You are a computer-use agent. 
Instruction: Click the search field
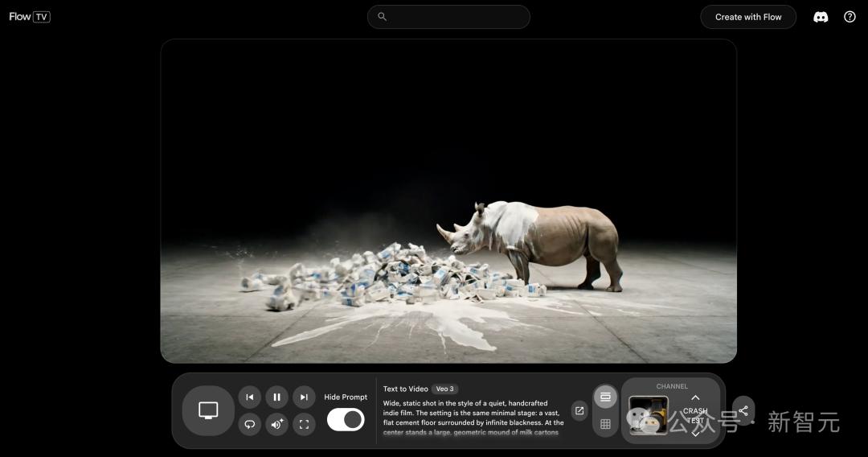pos(448,17)
